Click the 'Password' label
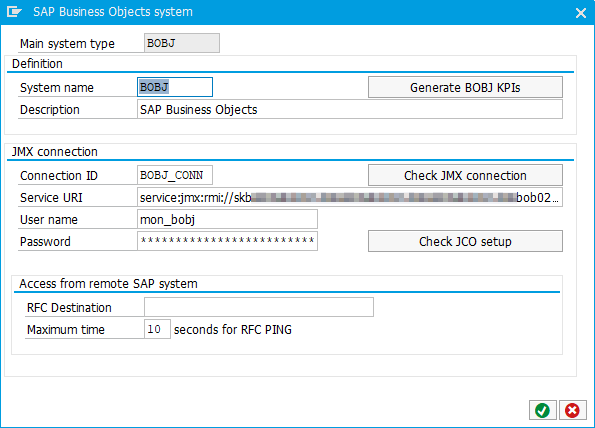 pos(45,242)
